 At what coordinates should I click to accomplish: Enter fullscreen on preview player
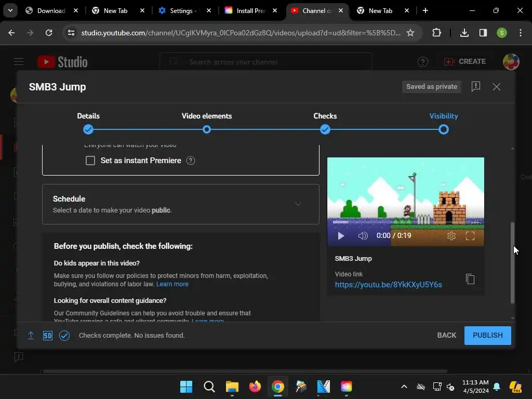point(470,235)
